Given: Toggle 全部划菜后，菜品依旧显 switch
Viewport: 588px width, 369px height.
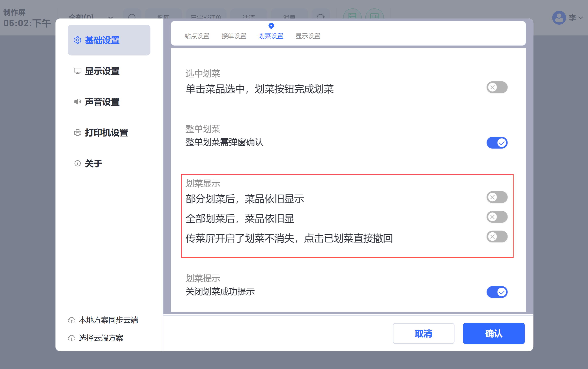Looking at the screenshot, I should (497, 217).
